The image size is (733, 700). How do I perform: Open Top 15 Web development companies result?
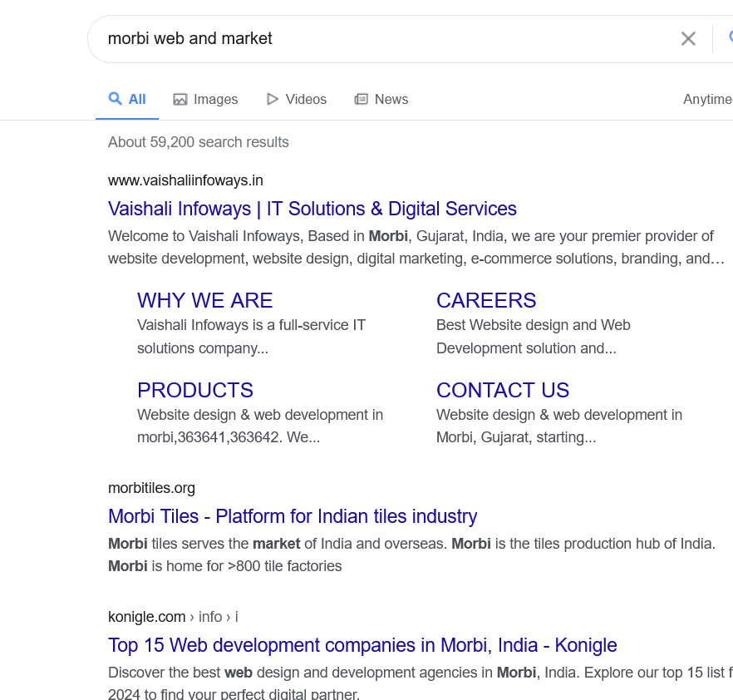click(x=362, y=645)
